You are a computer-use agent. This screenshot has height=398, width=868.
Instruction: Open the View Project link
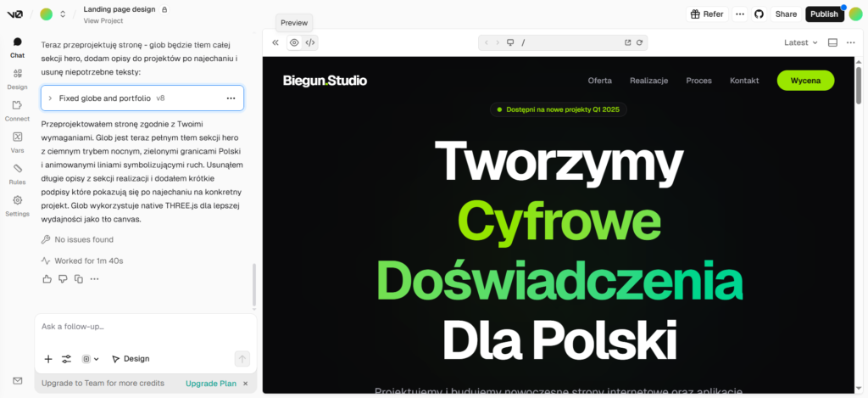coord(103,21)
